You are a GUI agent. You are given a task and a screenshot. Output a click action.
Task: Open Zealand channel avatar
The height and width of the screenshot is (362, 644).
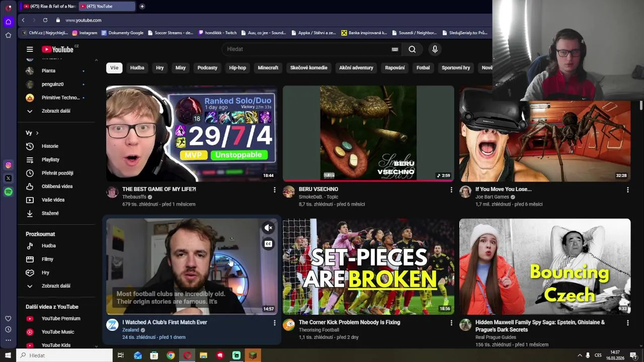(112, 325)
